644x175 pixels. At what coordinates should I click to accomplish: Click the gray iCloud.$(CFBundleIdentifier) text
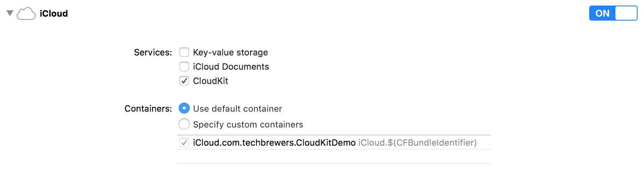point(418,143)
